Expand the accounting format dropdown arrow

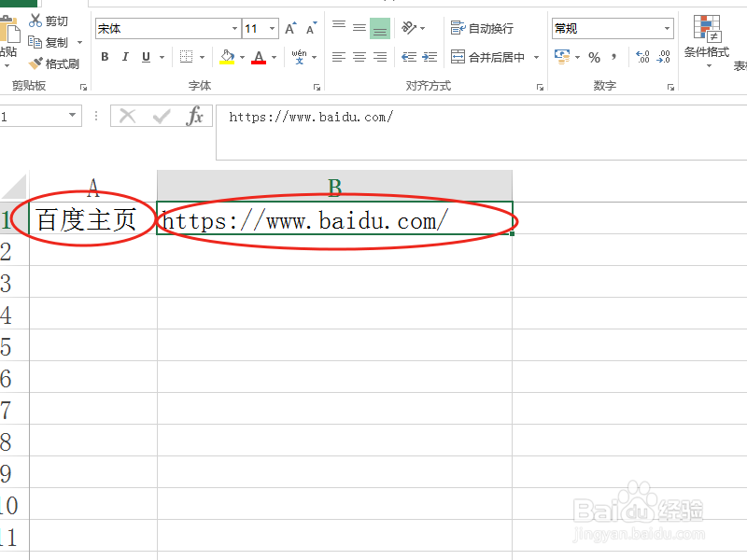pyautogui.click(x=577, y=58)
